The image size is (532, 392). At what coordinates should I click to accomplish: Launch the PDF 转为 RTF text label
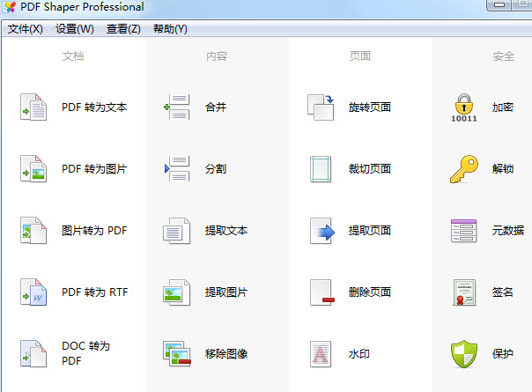click(95, 292)
